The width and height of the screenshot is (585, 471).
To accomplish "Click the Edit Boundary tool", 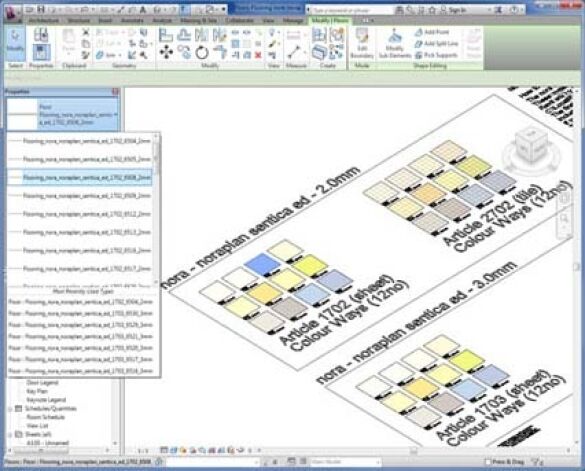I will coord(362,43).
